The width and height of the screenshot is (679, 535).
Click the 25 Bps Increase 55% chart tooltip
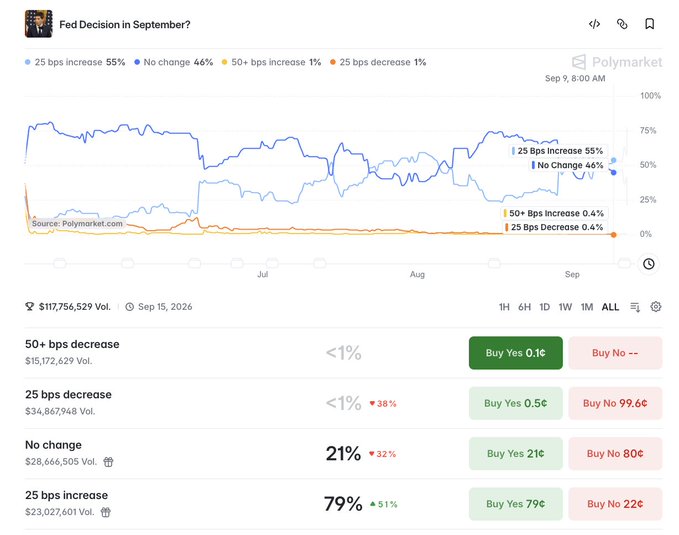click(x=557, y=151)
